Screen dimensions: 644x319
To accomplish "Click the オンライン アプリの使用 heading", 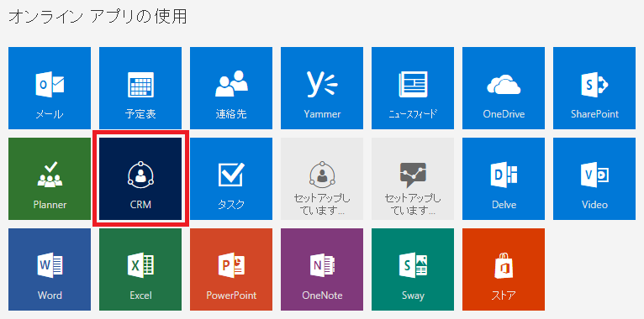I will pyautogui.click(x=98, y=17).
